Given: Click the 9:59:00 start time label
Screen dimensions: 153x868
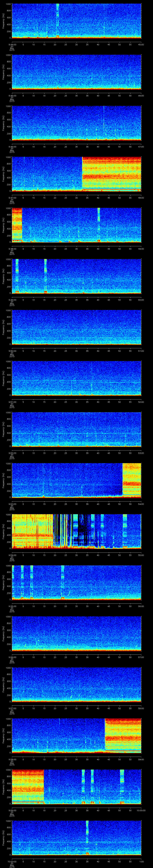Looking at the screenshot, I should 12,810.
